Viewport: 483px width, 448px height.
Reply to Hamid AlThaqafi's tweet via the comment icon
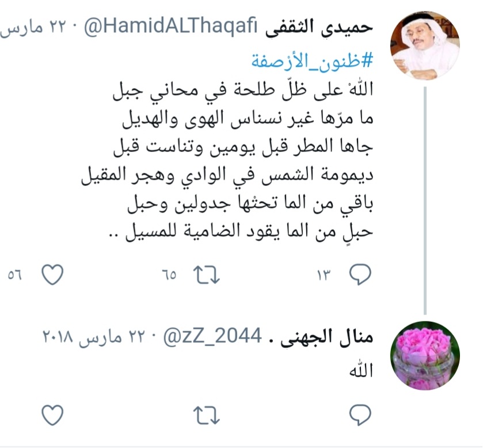(360, 274)
